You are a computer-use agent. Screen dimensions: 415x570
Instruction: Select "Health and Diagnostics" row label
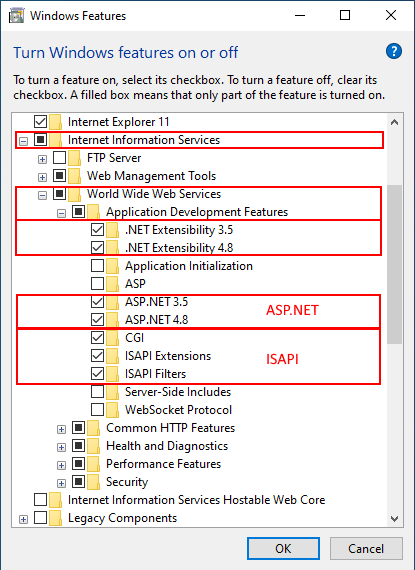tap(167, 446)
